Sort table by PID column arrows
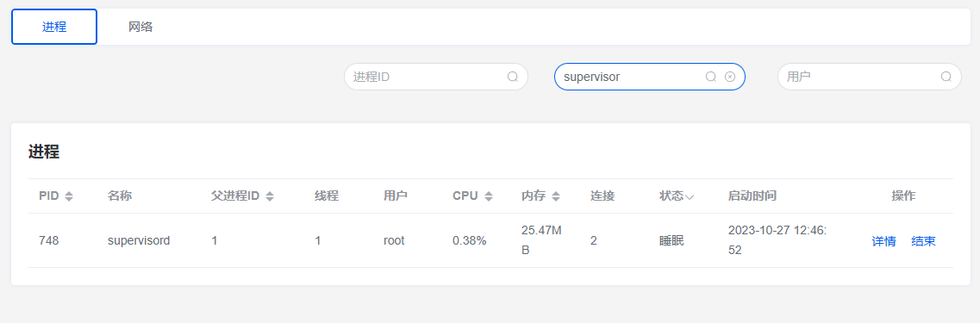The image size is (980, 323). [x=69, y=196]
